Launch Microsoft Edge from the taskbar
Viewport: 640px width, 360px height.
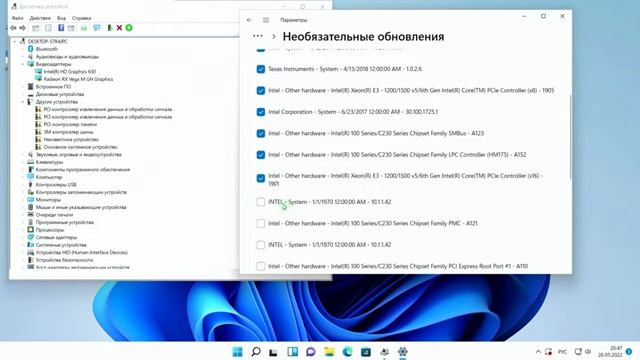point(347,351)
